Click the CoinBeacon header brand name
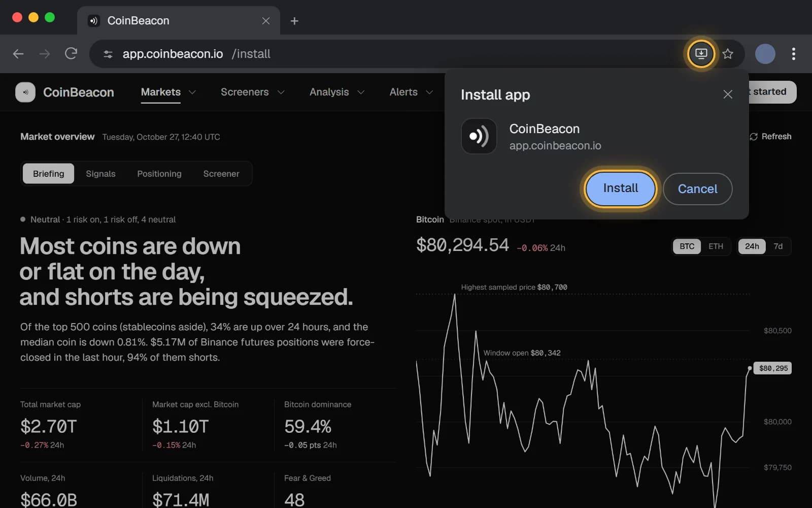This screenshot has width=812, height=508. pyautogui.click(x=79, y=92)
